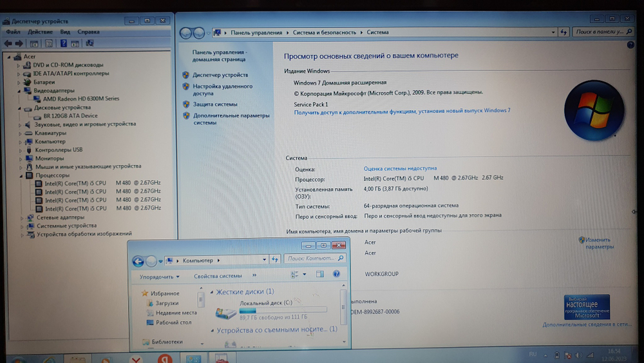
Task: Click Forward arrow in Device Manager toolbar
Action: (19, 43)
